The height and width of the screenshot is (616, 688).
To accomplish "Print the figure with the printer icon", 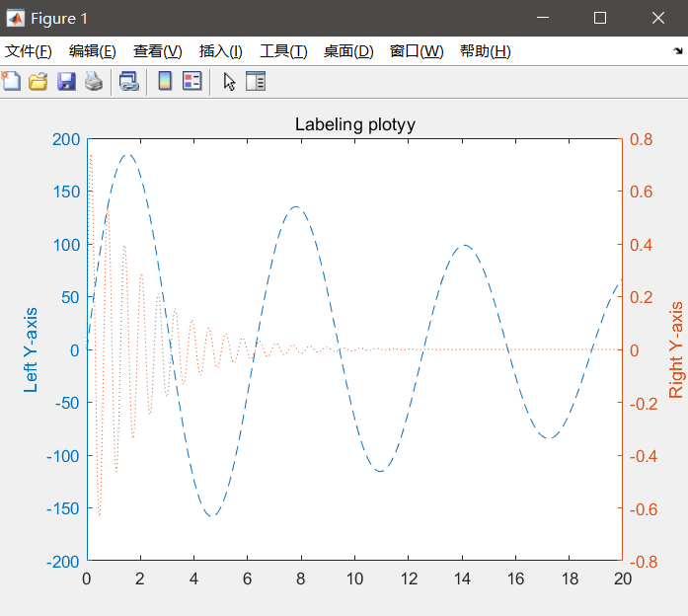I will point(94,82).
